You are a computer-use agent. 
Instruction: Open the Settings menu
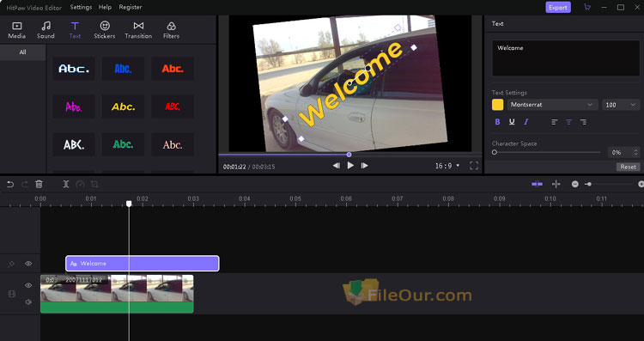click(x=81, y=8)
